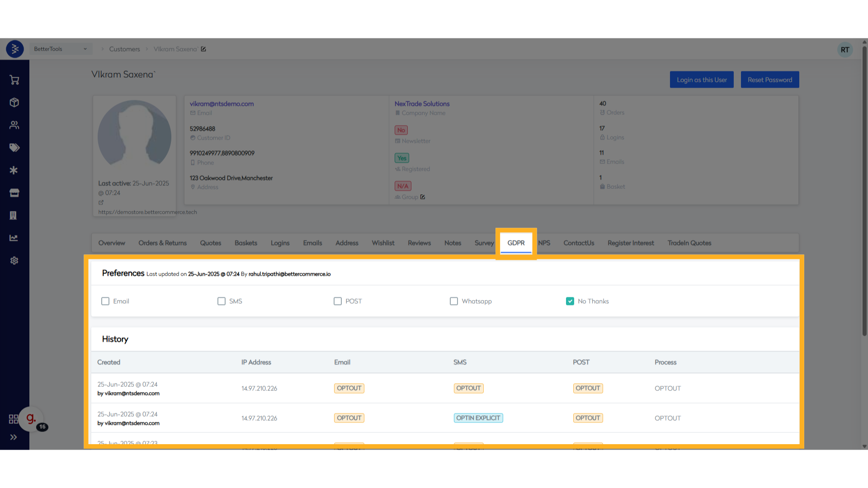
Task: Open the shopping cart sidebar icon
Action: click(x=14, y=80)
